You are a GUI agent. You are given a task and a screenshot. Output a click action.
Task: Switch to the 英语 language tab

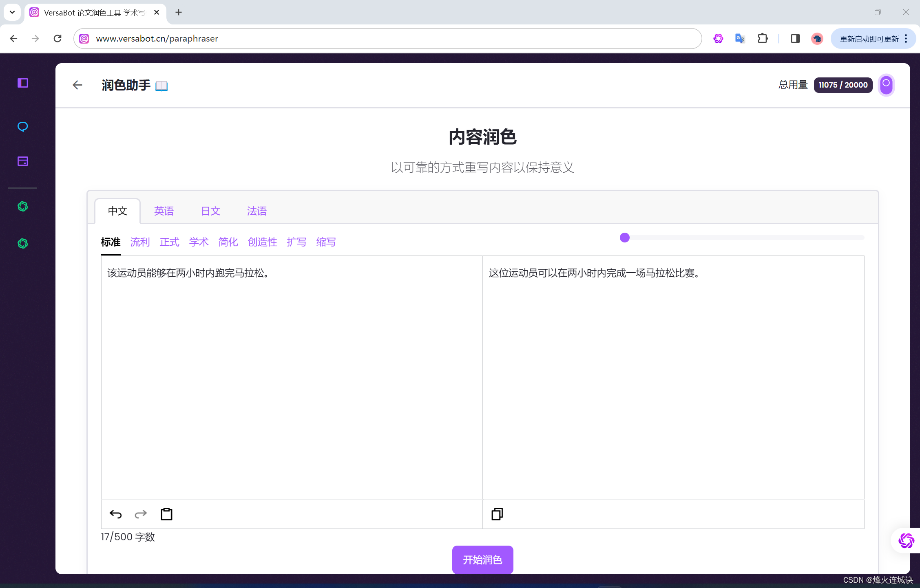pyautogui.click(x=164, y=211)
